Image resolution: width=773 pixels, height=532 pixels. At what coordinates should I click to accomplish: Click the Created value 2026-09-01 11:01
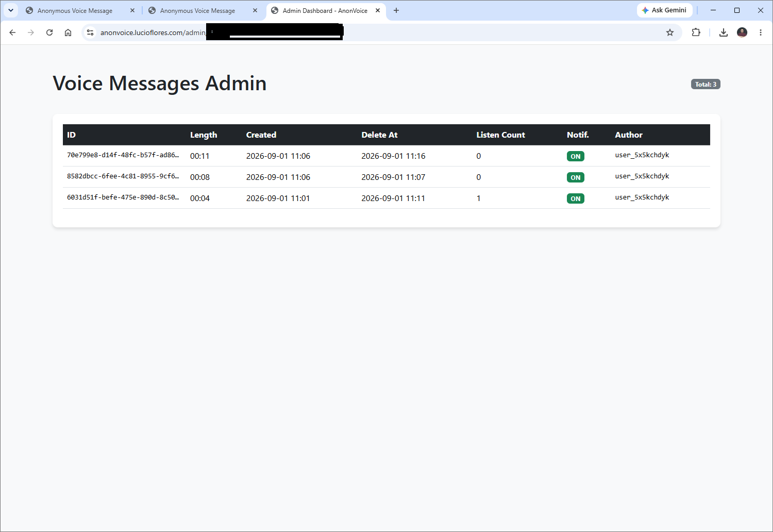click(x=278, y=198)
